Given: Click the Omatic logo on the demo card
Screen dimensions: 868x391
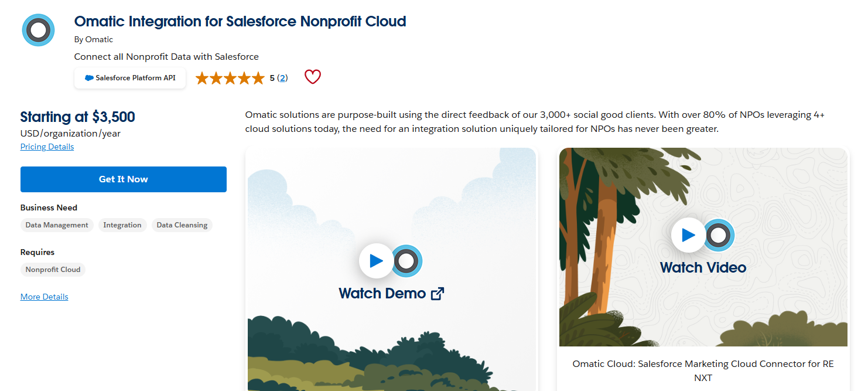Looking at the screenshot, I should point(406,261).
